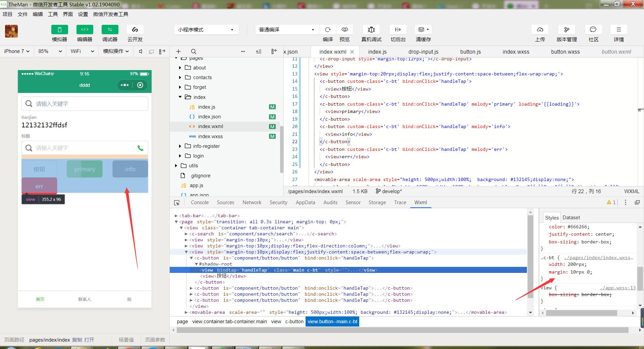Screen dimensions: 644x349
Task: Open the cloud development (云开发) icon
Action: 135,30
